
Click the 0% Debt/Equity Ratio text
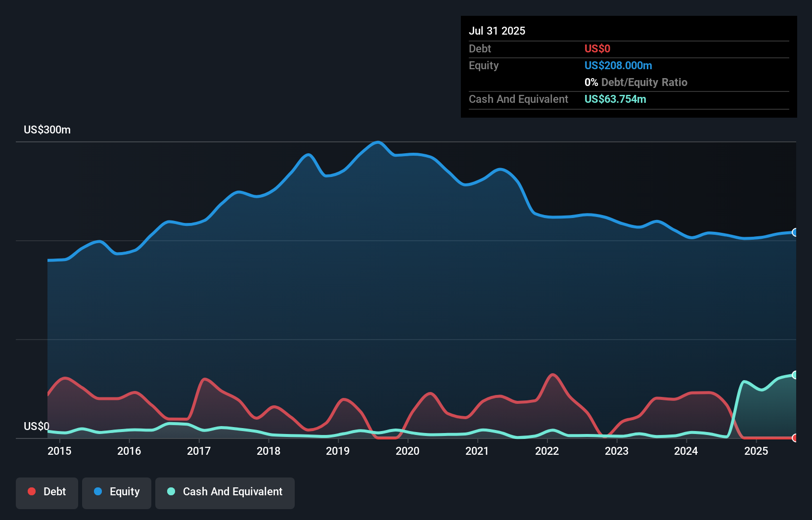tap(636, 83)
